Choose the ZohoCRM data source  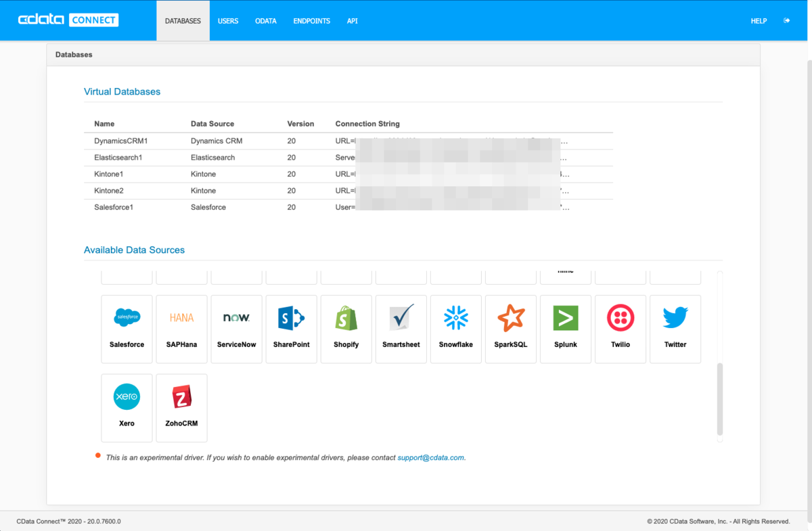pyautogui.click(x=182, y=408)
